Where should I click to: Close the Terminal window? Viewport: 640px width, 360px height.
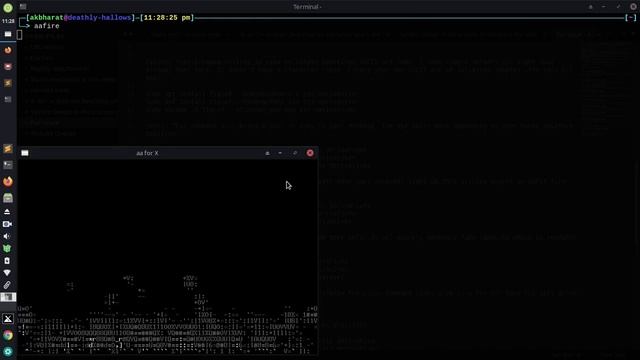coord(633,7)
